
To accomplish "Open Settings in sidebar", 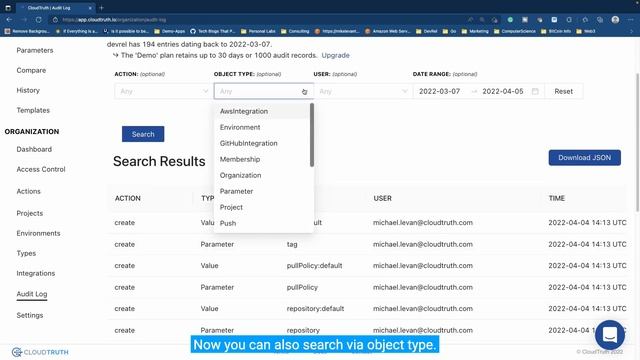I will click(x=29, y=315).
